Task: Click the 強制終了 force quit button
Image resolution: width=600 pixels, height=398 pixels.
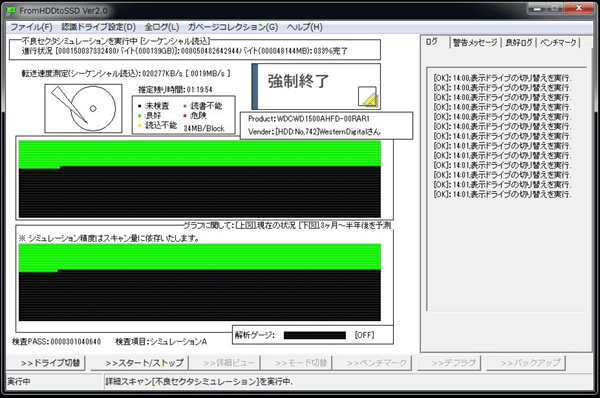Action: (x=316, y=86)
